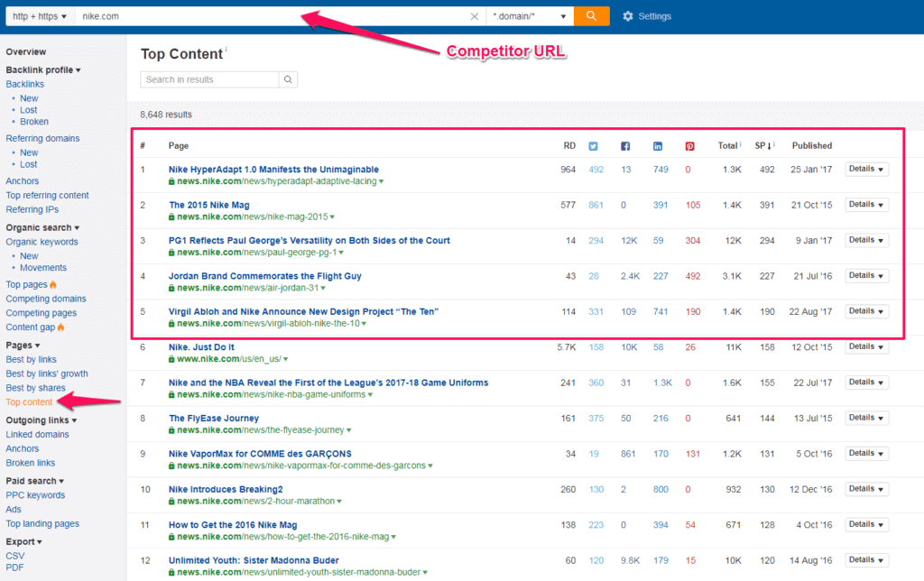Open Broken backlinks under Backlinks
Screen dimensions: 924x581
[34, 122]
